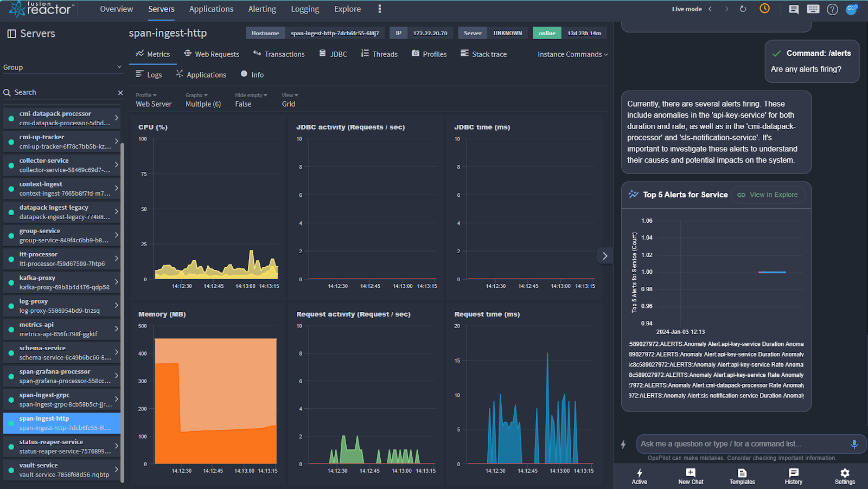868x489 pixels.
Task: Open the Explore menu
Action: pyautogui.click(x=347, y=9)
